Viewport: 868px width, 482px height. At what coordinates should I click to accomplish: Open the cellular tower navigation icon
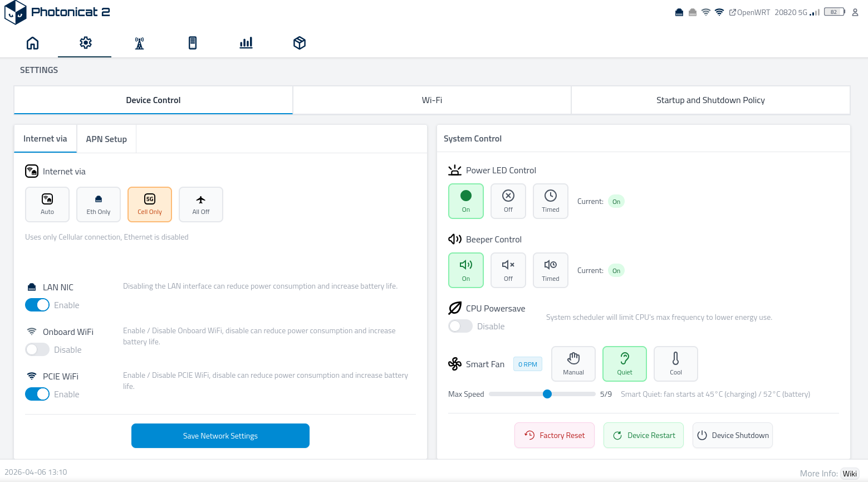coord(139,43)
